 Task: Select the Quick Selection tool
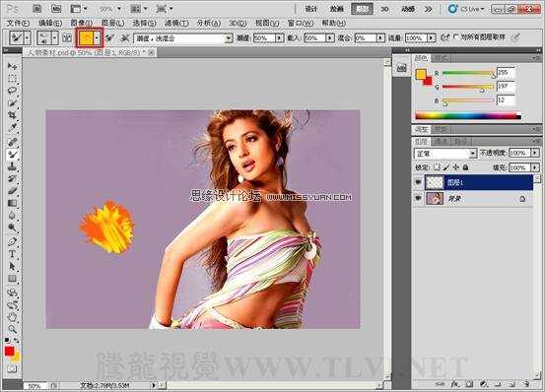(x=12, y=102)
